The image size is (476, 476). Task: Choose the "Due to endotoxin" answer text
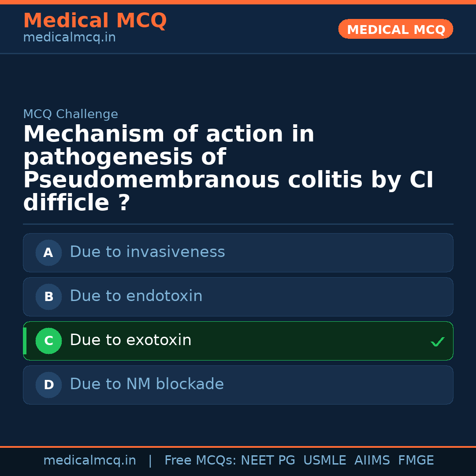coord(136,296)
